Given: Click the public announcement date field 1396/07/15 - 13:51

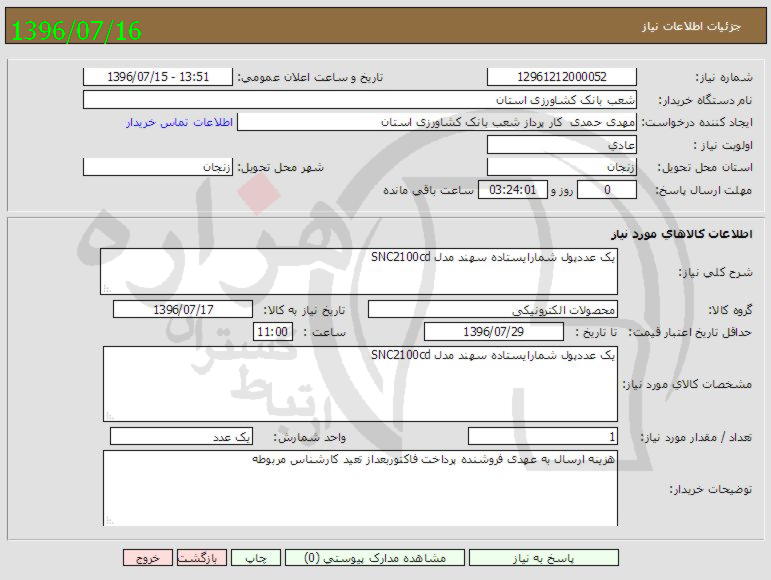Looking at the screenshot, I should 157,77.
